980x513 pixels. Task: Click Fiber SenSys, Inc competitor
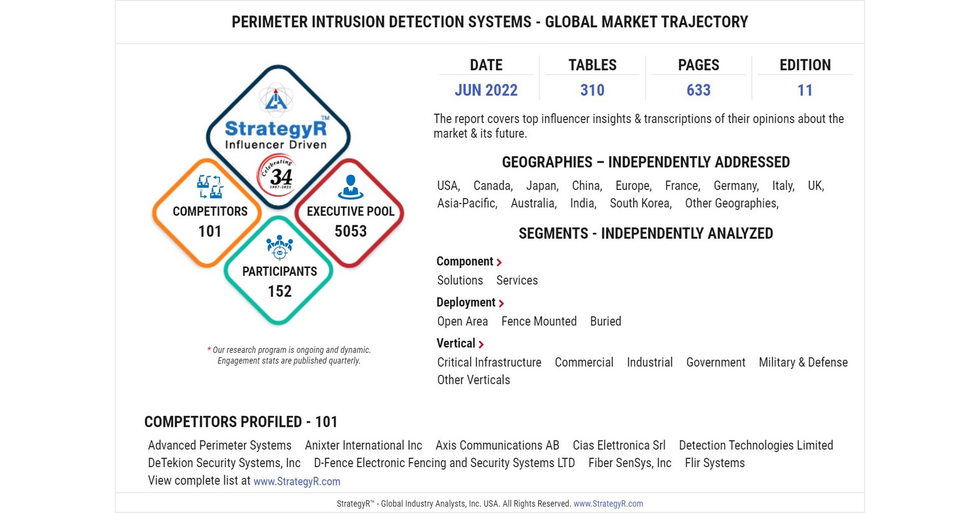tap(630, 463)
